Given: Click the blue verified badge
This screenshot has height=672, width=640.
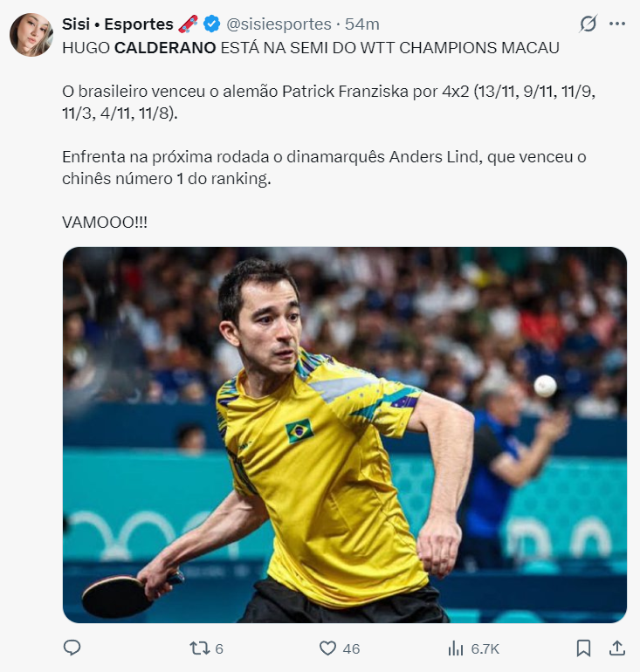Looking at the screenshot, I should pos(211,24).
